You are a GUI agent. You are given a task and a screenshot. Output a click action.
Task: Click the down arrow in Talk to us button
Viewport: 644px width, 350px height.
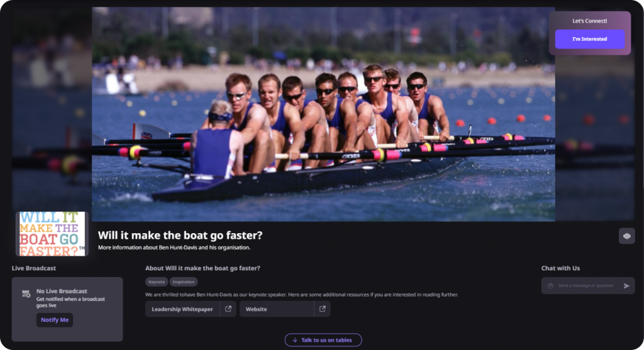tap(295, 340)
